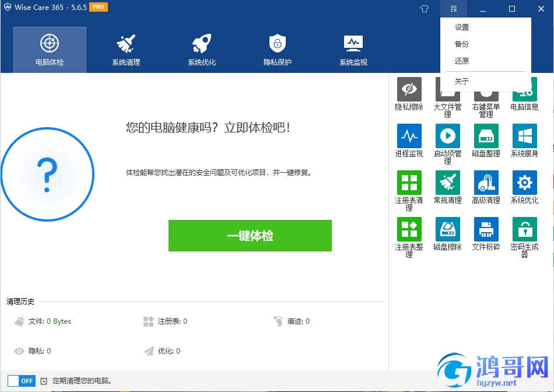Open 大文件管理 tool

pos(448,102)
